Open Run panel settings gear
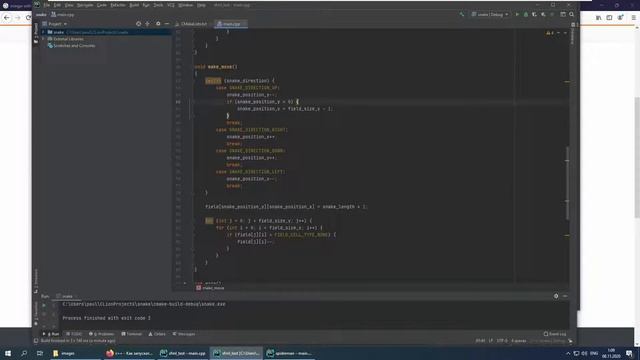The height and width of the screenshot is (360, 640). pyautogui.click(x=556, y=296)
